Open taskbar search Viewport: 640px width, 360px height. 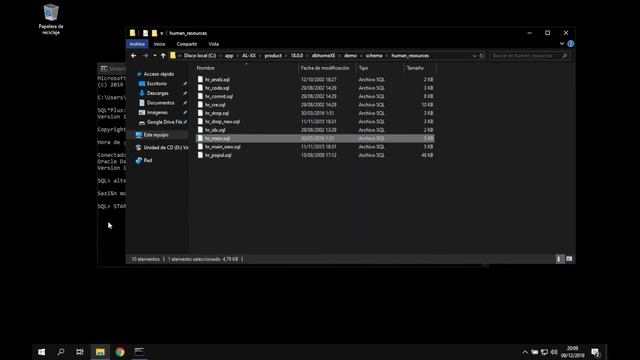tap(61, 352)
